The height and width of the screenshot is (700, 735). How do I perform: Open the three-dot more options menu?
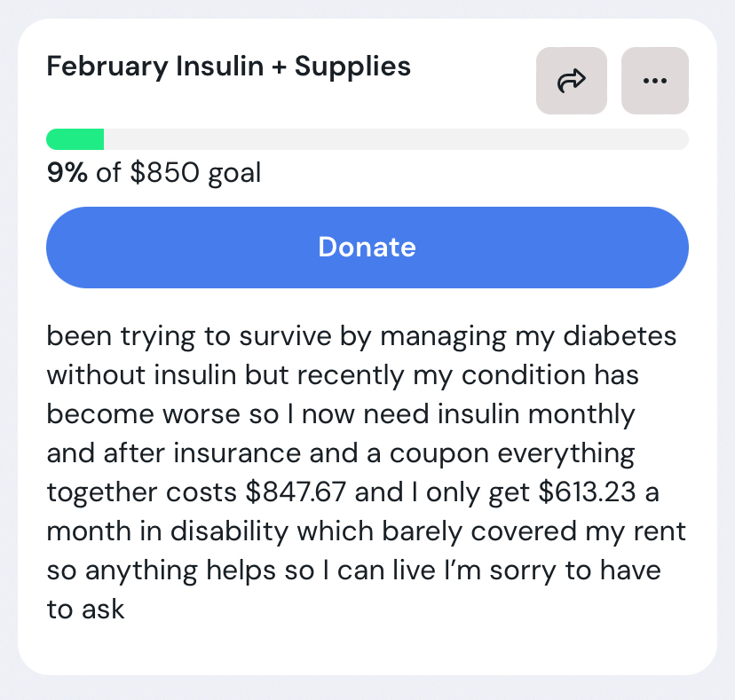click(x=655, y=82)
